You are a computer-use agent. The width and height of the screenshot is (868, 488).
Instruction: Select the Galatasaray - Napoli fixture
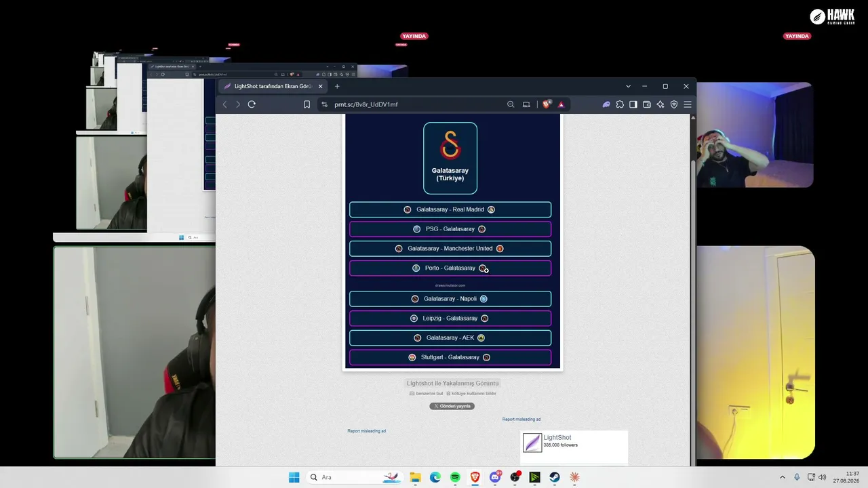(x=450, y=299)
